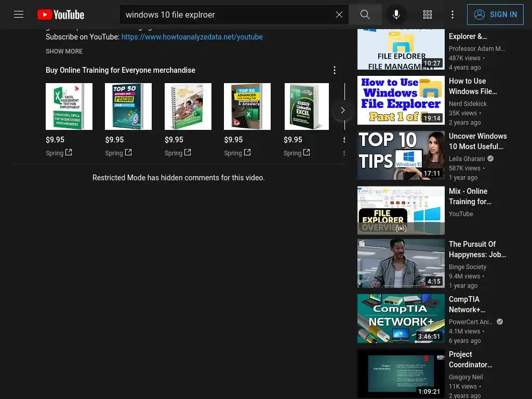The image size is (532, 399).
Task: Open the hamburger guide menu
Action: pos(19,14)
